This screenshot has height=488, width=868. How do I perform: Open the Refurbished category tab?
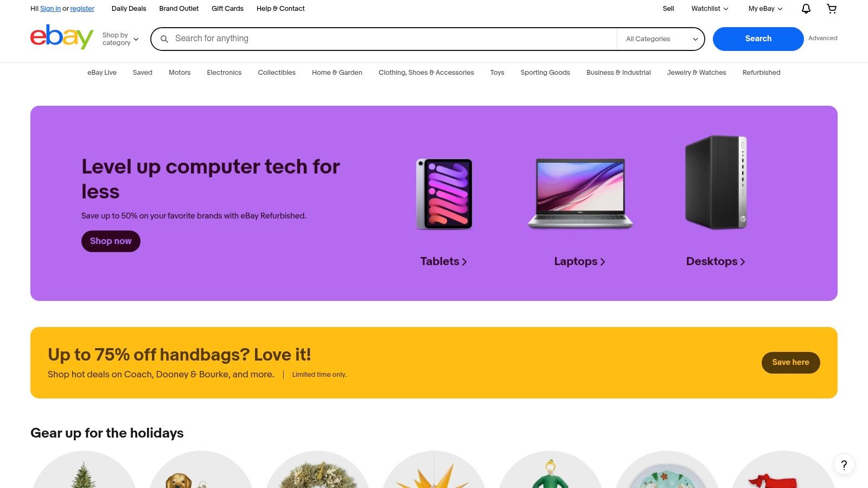(x=761, y=73)
